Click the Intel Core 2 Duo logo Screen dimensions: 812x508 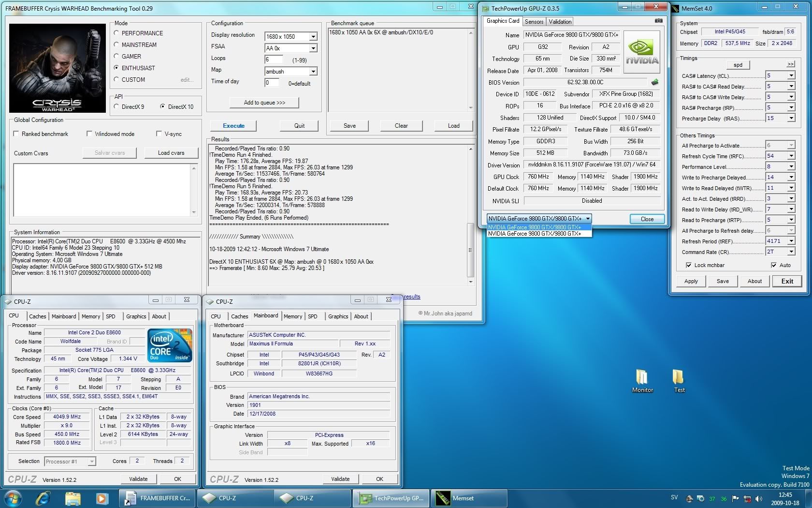(x=170, y=345)
